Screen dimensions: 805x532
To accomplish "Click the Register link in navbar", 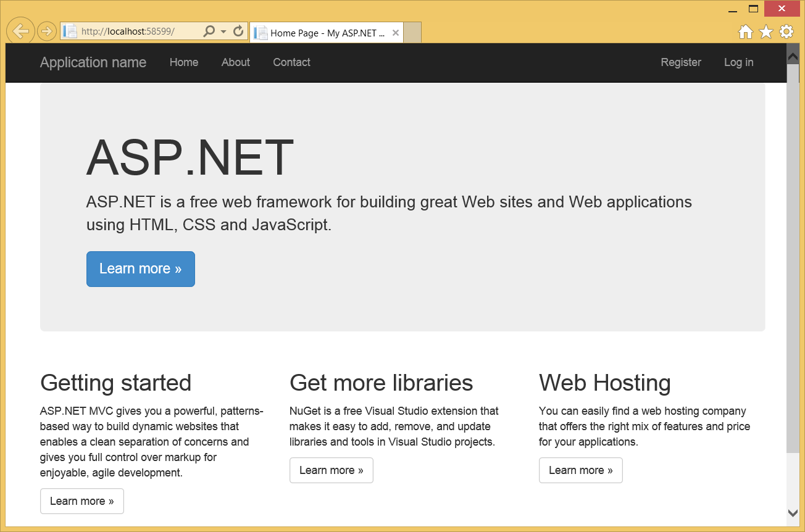I will click(x=681, y=62).
